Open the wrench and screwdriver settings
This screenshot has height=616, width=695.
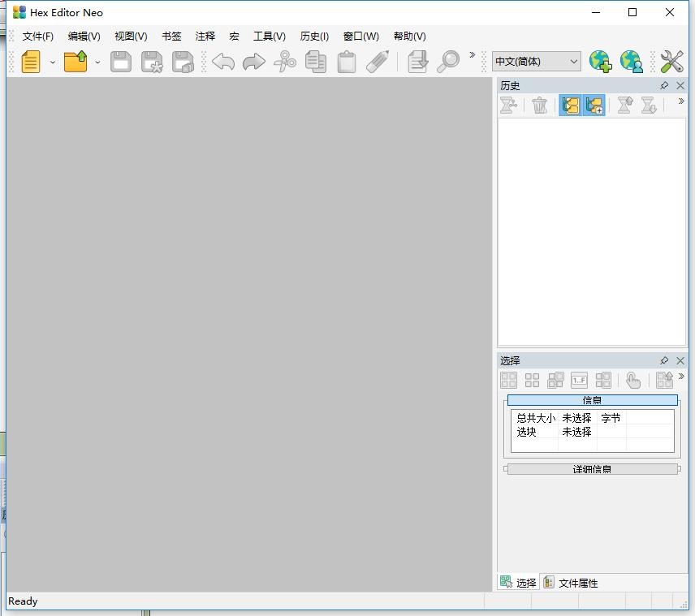pos(671,61)
